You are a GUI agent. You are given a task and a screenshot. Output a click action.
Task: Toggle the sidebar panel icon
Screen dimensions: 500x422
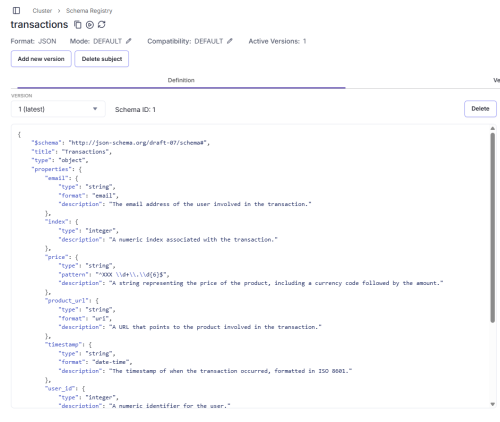(16, 11)
